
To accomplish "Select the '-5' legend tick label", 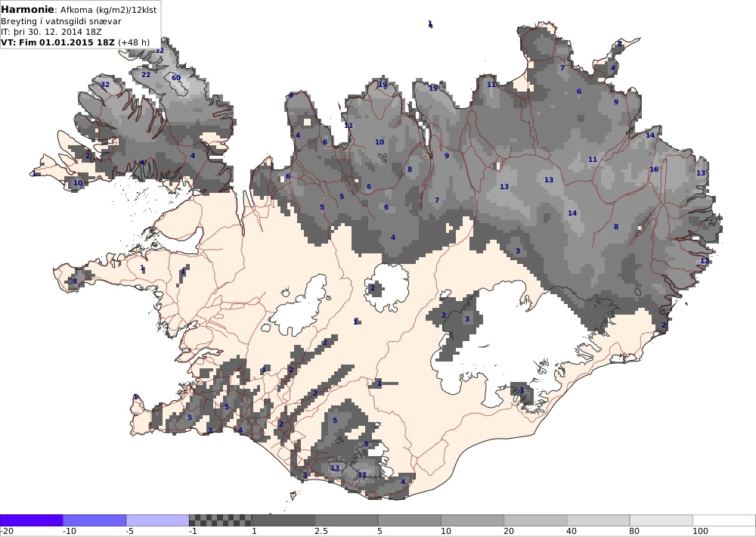I will click(x=130, y=531).
